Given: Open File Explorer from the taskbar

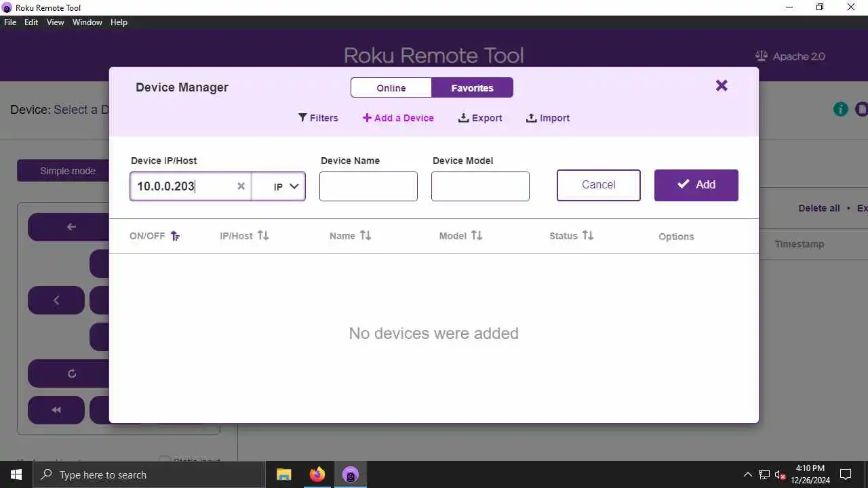Looking at the screenshot, I should pyautogui.click(x=283, y=474).
